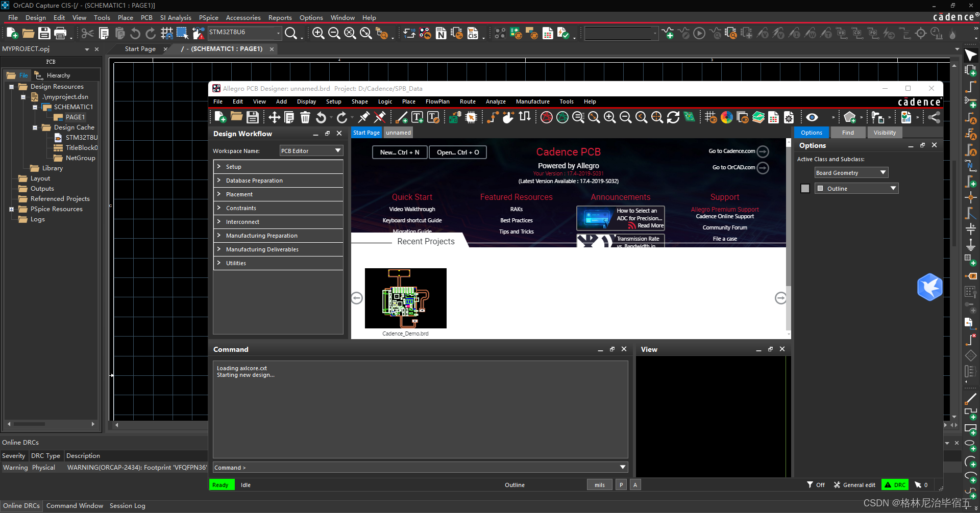Open the part search STM32T8U6 combo box
Image resolution: width=980 pixels, height=513 pixels.
click(x=244, y=33)
